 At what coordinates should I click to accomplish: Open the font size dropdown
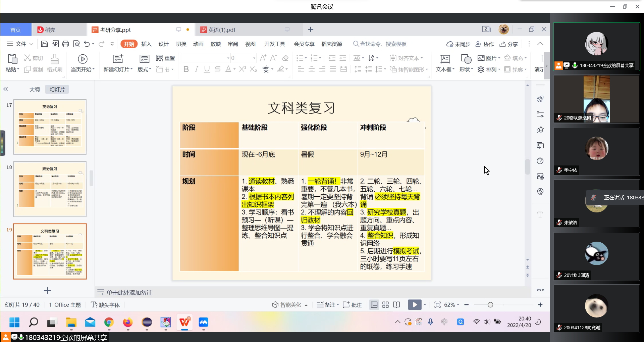[254, 58]
